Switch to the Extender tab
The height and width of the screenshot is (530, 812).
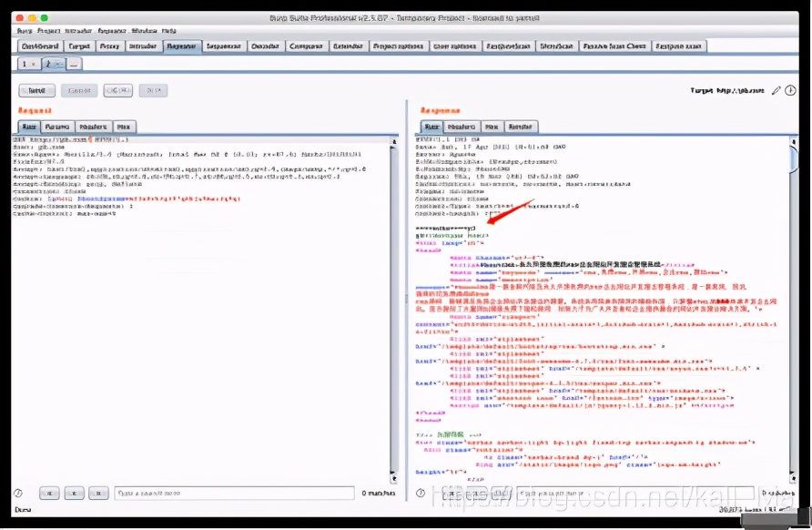pyautogui.click(x=348, y=46)
